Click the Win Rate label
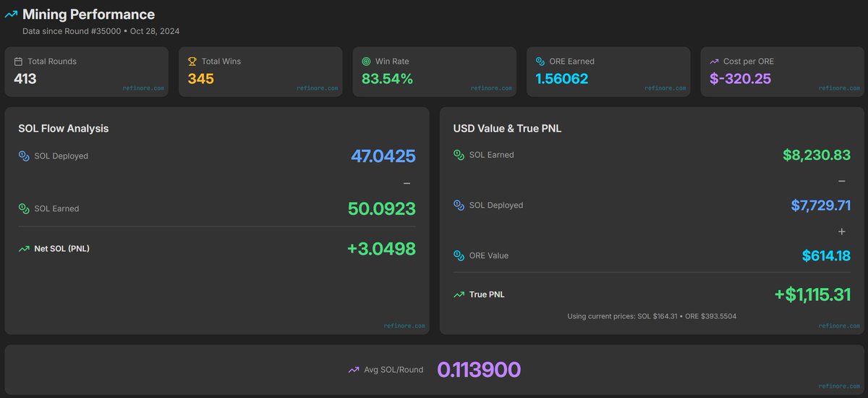Screen dimensions: 868x398 click(393, 62)
